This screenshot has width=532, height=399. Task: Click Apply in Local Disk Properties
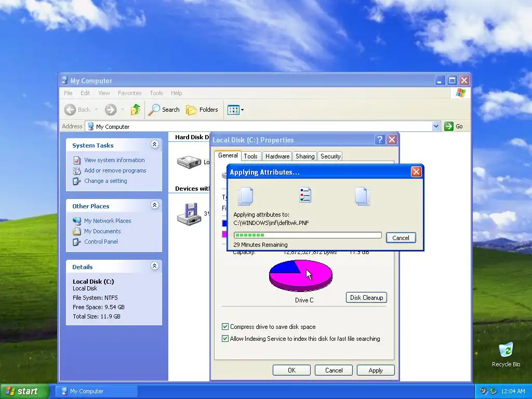coord(376,370)
